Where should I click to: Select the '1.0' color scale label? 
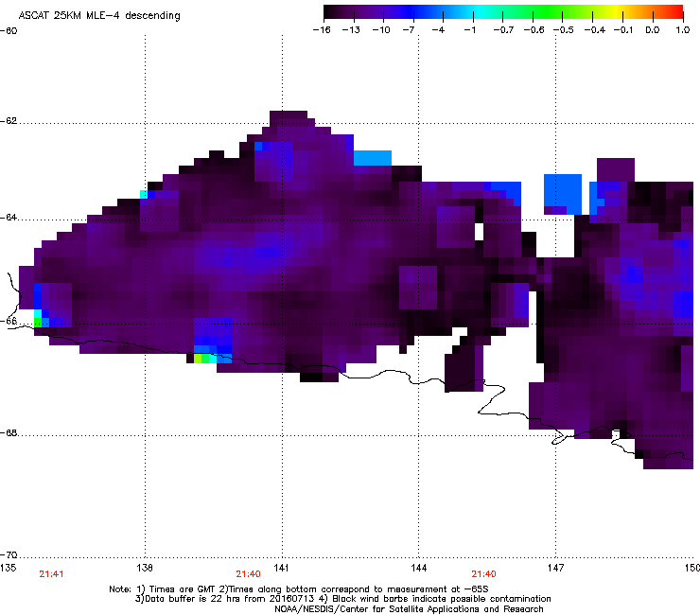[x=683, y=30]
